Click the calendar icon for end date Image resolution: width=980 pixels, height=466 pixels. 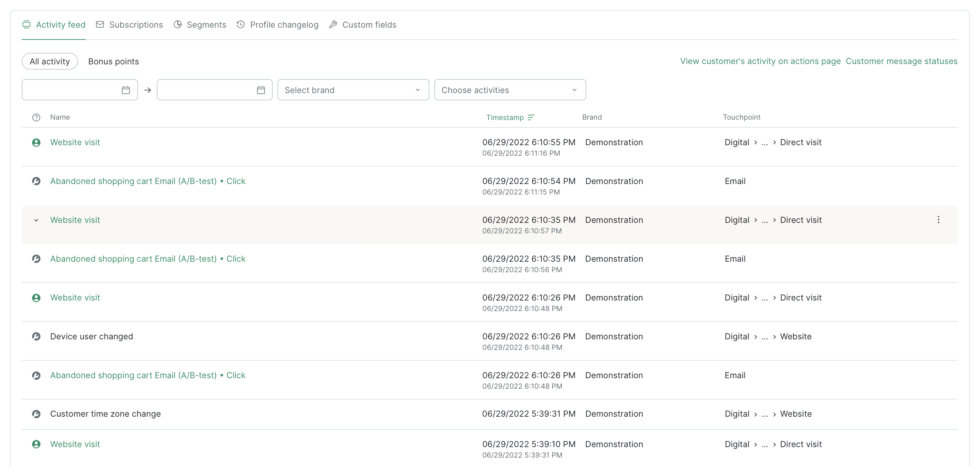[x=262, y=89]
